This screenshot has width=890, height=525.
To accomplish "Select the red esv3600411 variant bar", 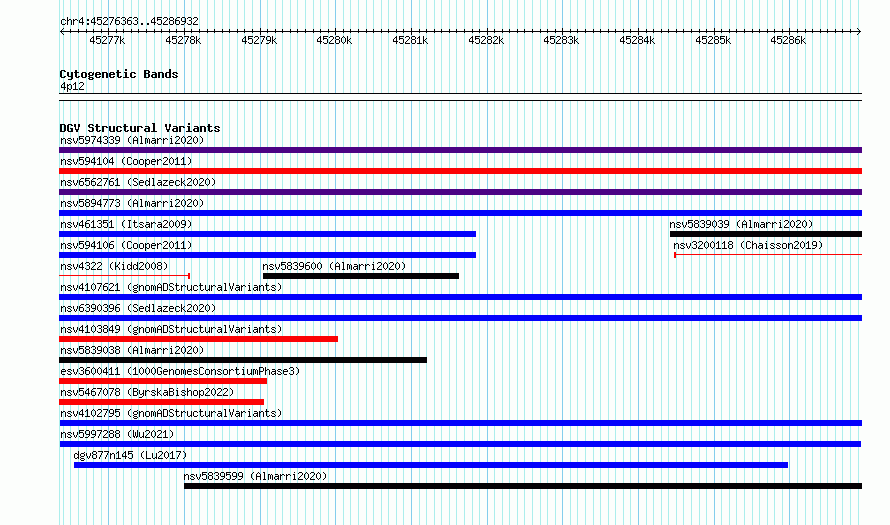I will tap(163, 381).
